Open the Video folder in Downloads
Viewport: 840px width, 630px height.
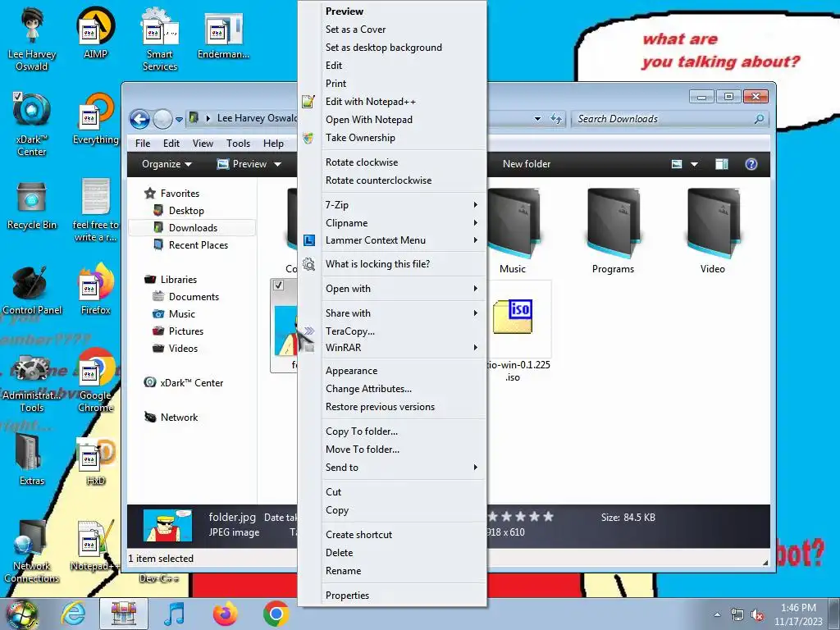pyautogui.click(x=713, y=231)
